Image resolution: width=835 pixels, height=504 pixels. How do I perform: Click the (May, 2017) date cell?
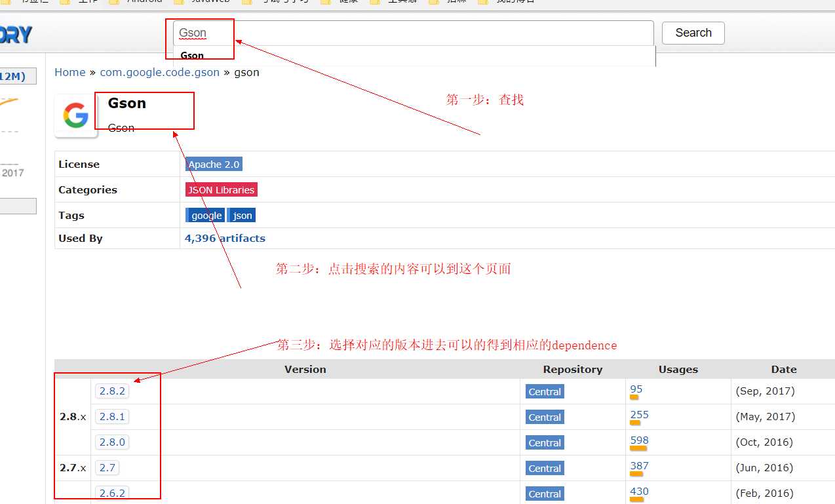tap(765, 417)
